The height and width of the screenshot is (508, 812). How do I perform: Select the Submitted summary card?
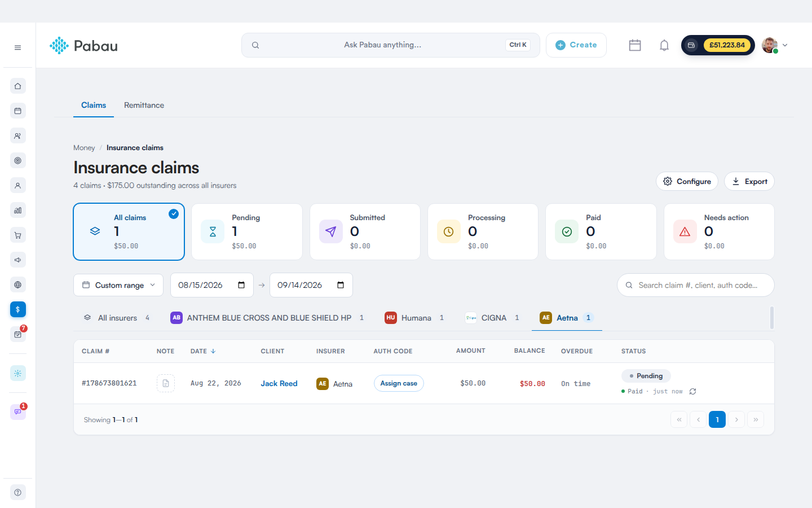[365, 231]
